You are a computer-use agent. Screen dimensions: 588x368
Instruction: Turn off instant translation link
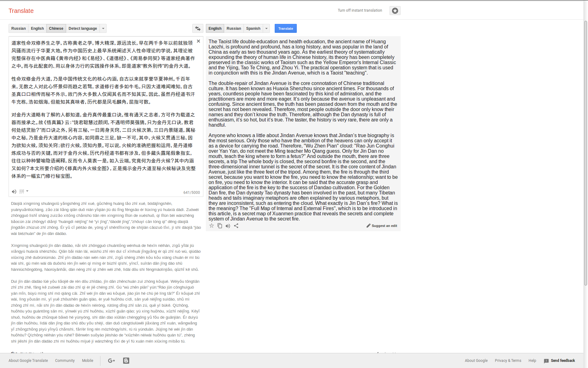point(360,10)
